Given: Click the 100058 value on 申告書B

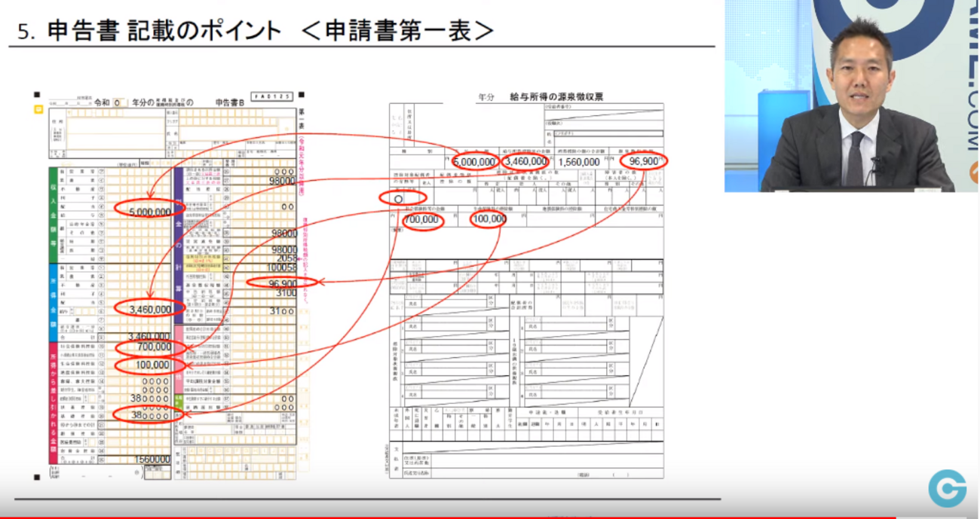Looking at the screenshot, I should (282, 268).
